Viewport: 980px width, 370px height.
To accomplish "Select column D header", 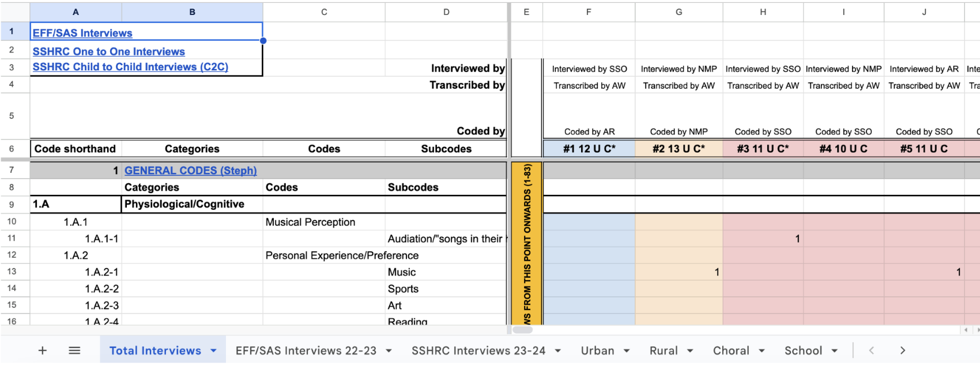I will (446, 12).
